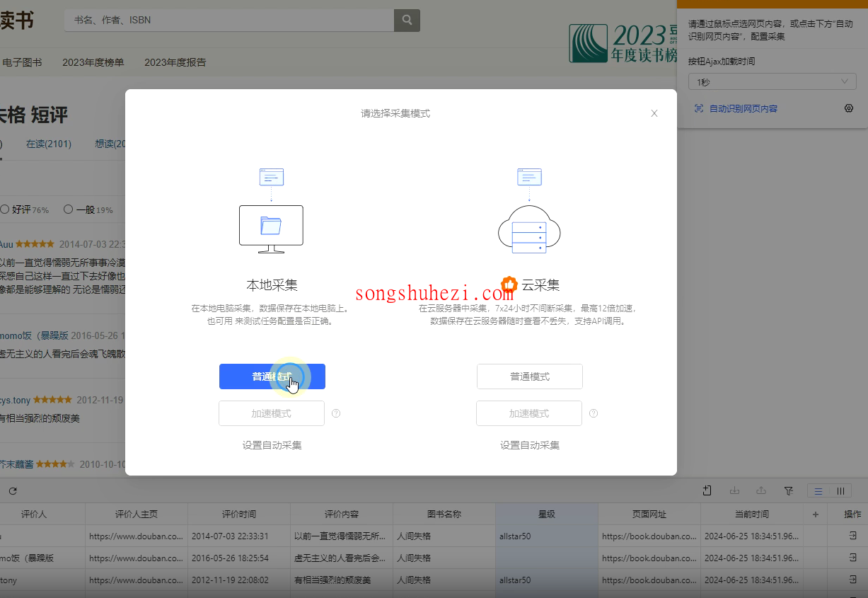Select the 一般 19% radio option

(88, 209)
